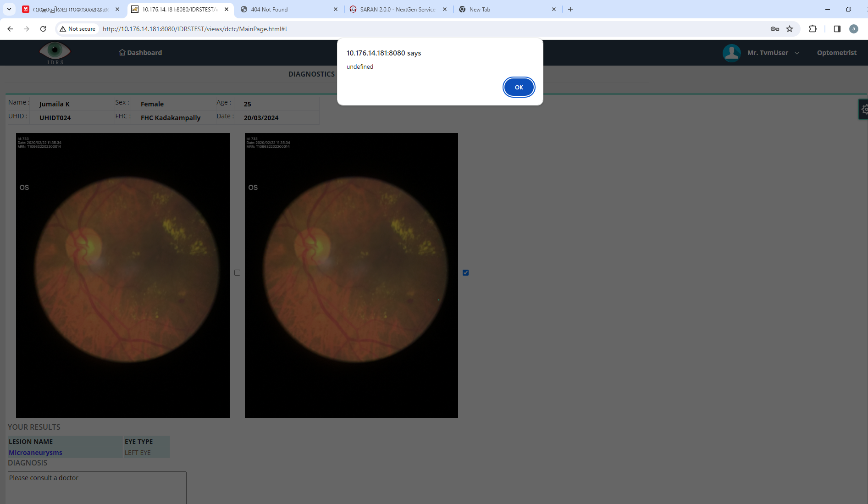Click the Optometrist role label
This screenshot has height=504, width=868.
(x=836, y=53)
